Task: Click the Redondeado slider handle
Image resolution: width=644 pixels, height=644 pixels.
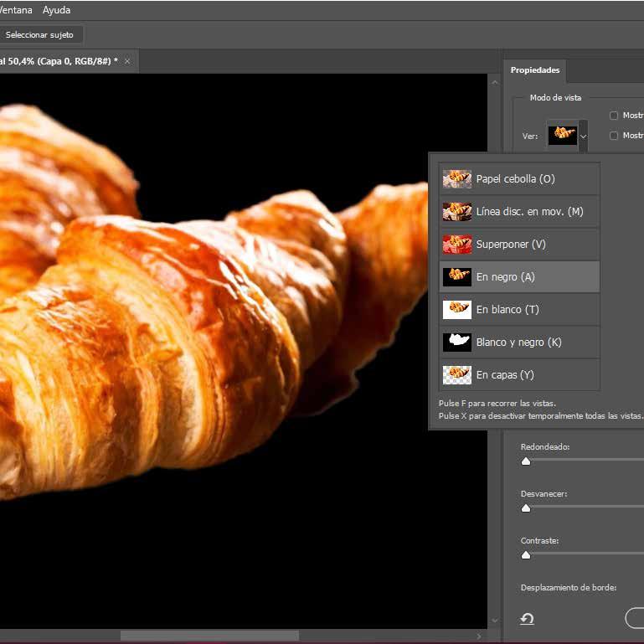Action: click(x=526, y=461)
